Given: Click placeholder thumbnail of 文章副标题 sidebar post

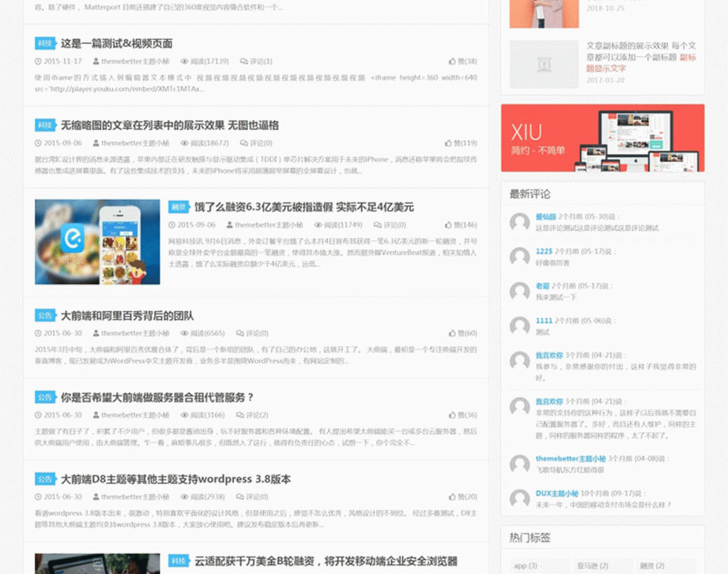Looking at the screenshot, I should 544,65.
